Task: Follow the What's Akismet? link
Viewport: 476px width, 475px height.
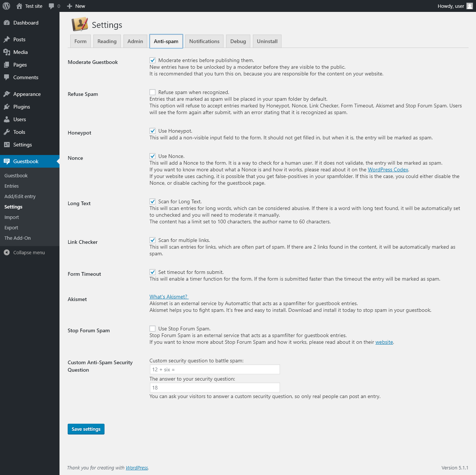Action: [169, 297]
